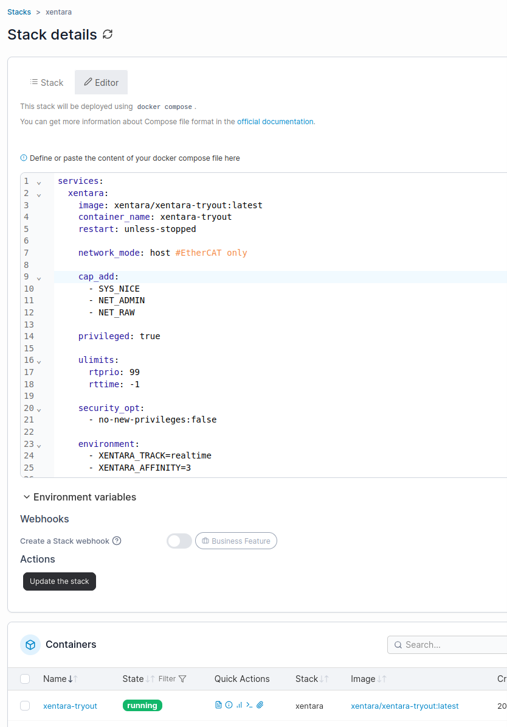507x727 pixels.
Task: Switch to the Stack tab
Action: point(46,83)
